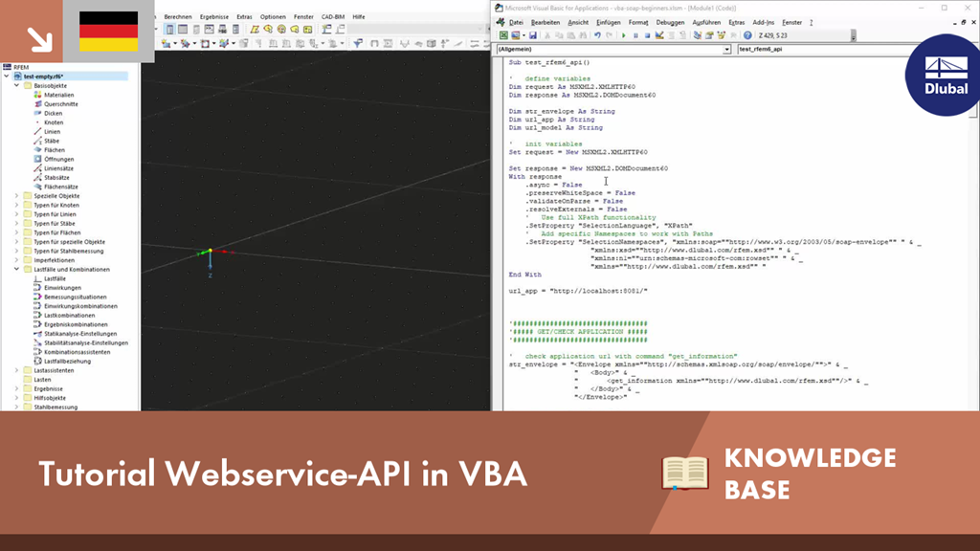980x551 pixels.
Task: Select the Flächen tree item
Action: (x=55, y=150)
